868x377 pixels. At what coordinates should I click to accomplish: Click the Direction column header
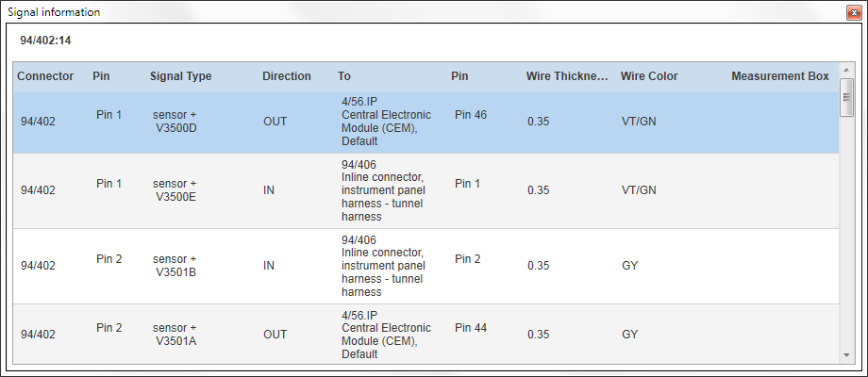pos(287,76)
